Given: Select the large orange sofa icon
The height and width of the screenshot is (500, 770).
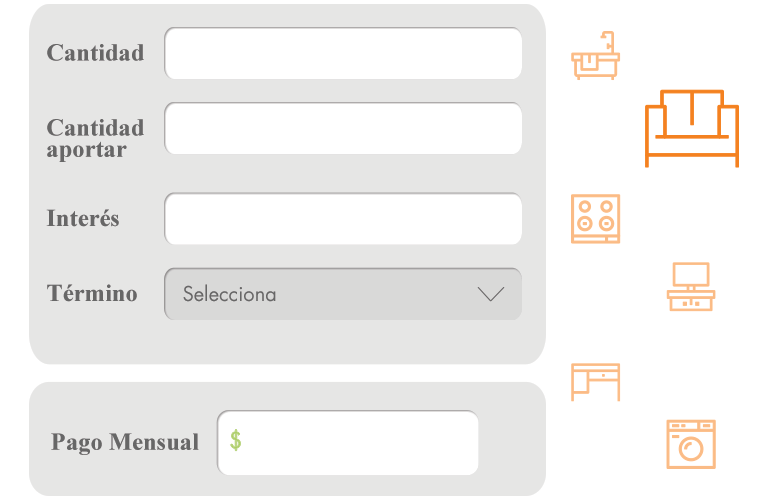Looking at the screenshot, I should click(691, 128).
